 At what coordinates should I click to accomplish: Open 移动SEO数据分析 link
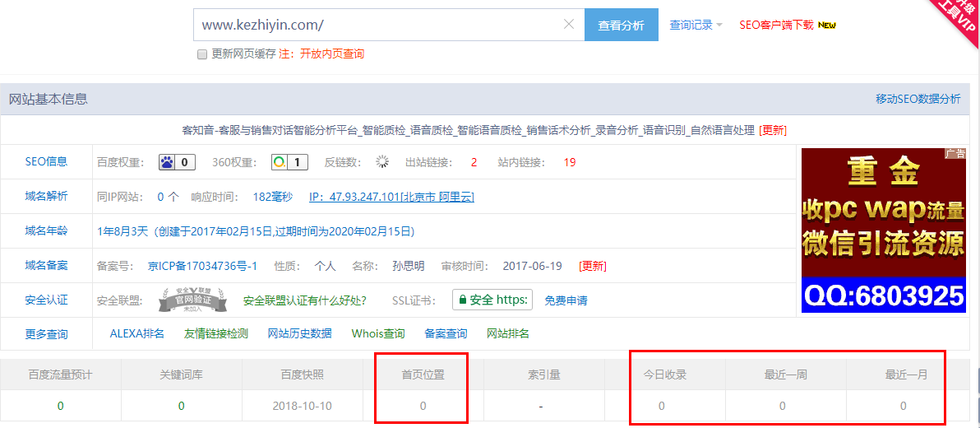918,99
